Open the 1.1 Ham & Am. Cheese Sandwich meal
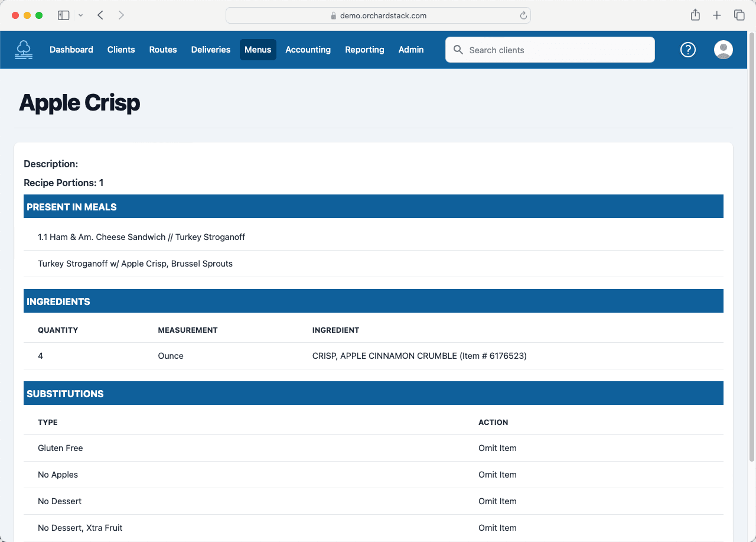The image size is (756, 542). (141, 237)
